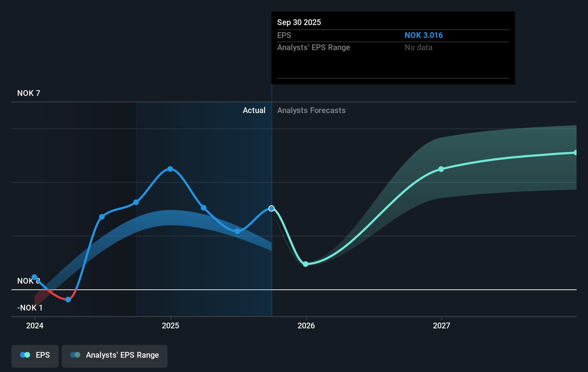The image size is (588, 372).
Task: Click the 2027 x-axis label
Action: click(x=442, y=325)
